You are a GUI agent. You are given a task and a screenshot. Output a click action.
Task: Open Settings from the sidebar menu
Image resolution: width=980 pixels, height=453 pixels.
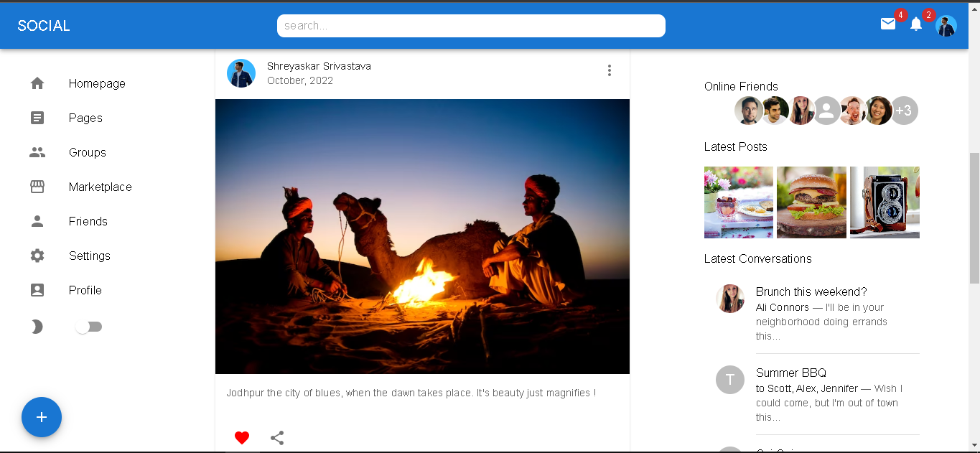point(37,256)
